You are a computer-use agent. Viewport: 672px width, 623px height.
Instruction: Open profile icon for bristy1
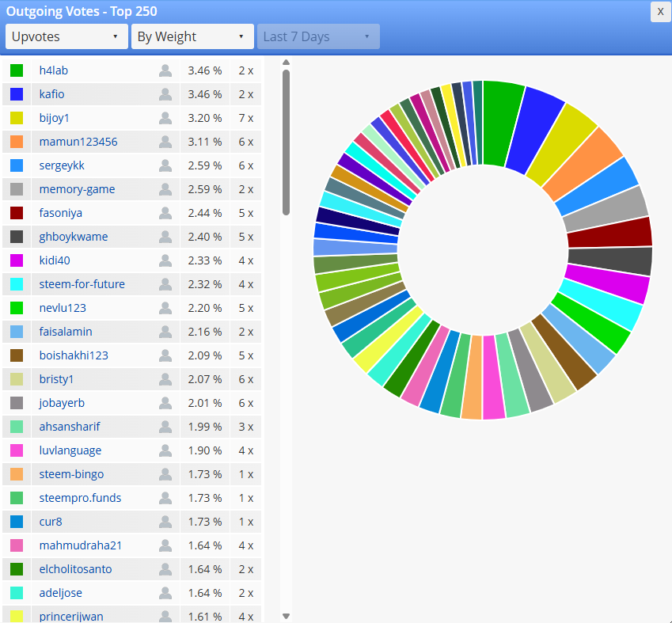pos(165,379)
